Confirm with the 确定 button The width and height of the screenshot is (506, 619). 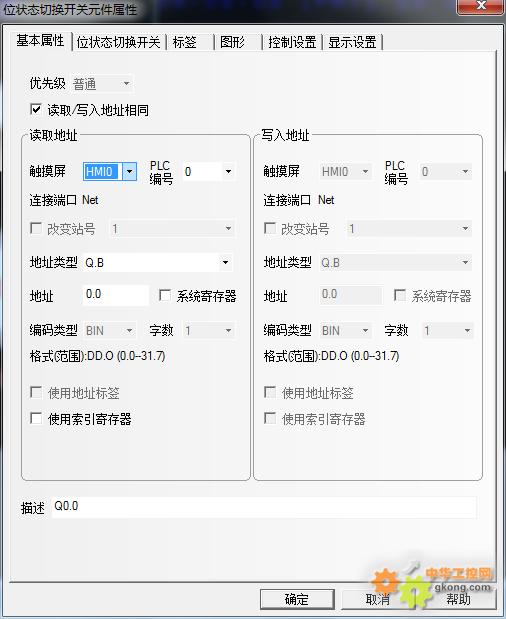point(297,599)
